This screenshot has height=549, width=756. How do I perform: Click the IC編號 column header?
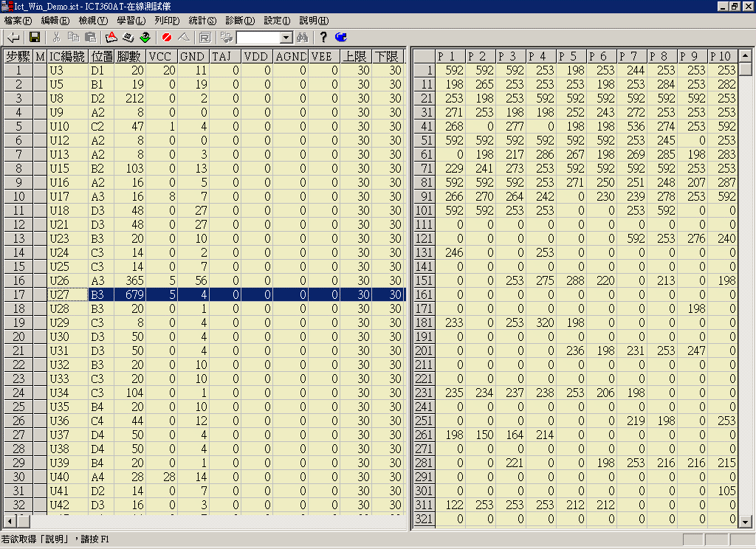pyautogui.click(x=67, y=57)
